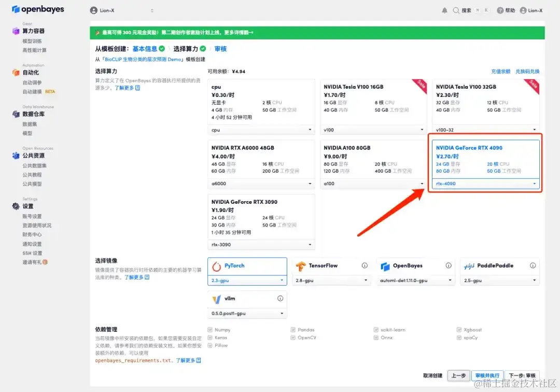560x392 pixels.
Task: Click the 公共资源 sidebar icon
Action: point(16,156)
